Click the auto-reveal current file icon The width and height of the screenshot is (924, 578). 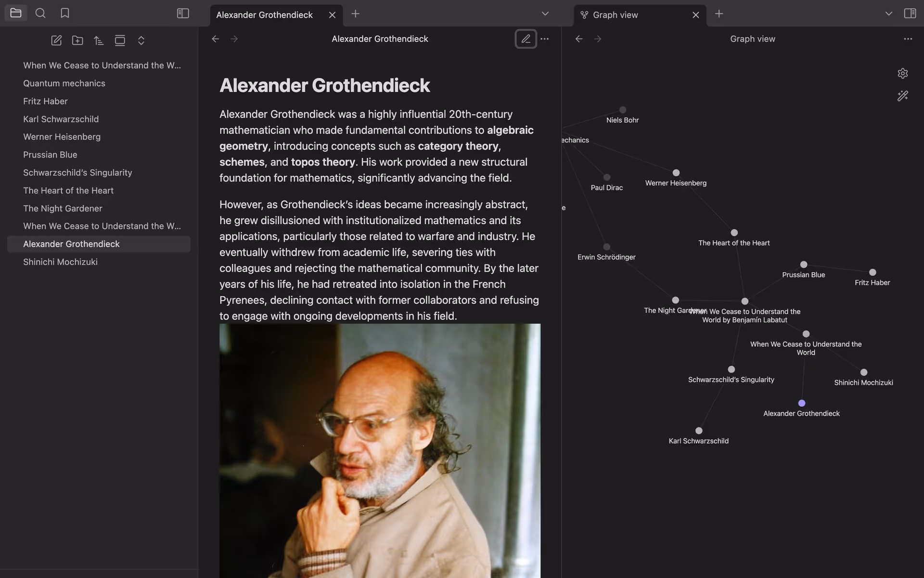tap(120, 40)
